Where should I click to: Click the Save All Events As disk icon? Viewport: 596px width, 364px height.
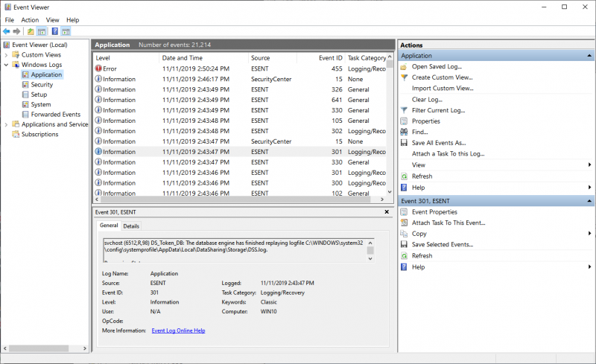[404, 143]
